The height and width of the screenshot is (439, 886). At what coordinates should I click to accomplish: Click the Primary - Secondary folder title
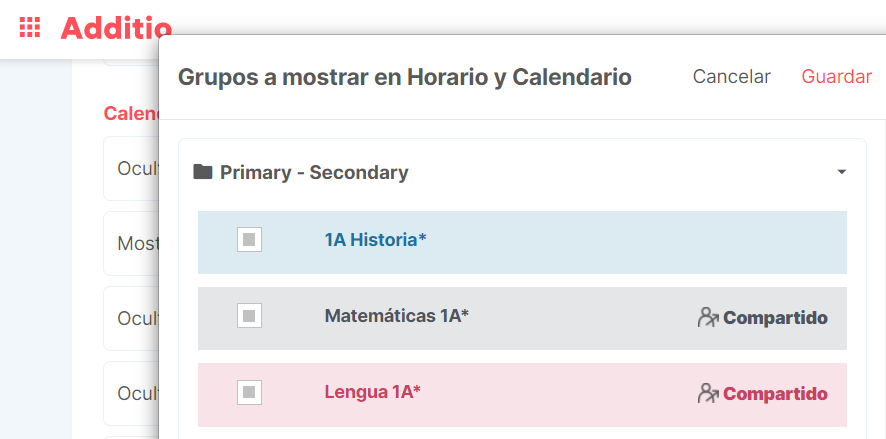[314, 172]
